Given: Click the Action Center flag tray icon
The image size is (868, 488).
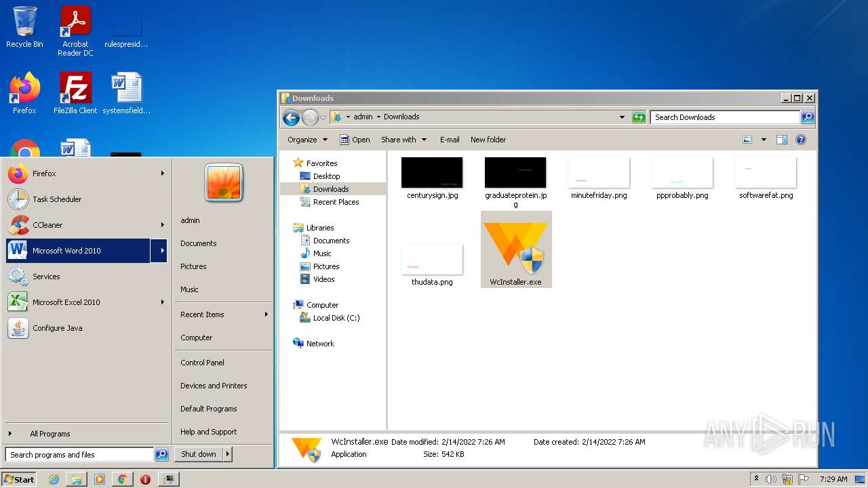Looking at the screenshot, I should pyautogui.click(x=804, y=479).
